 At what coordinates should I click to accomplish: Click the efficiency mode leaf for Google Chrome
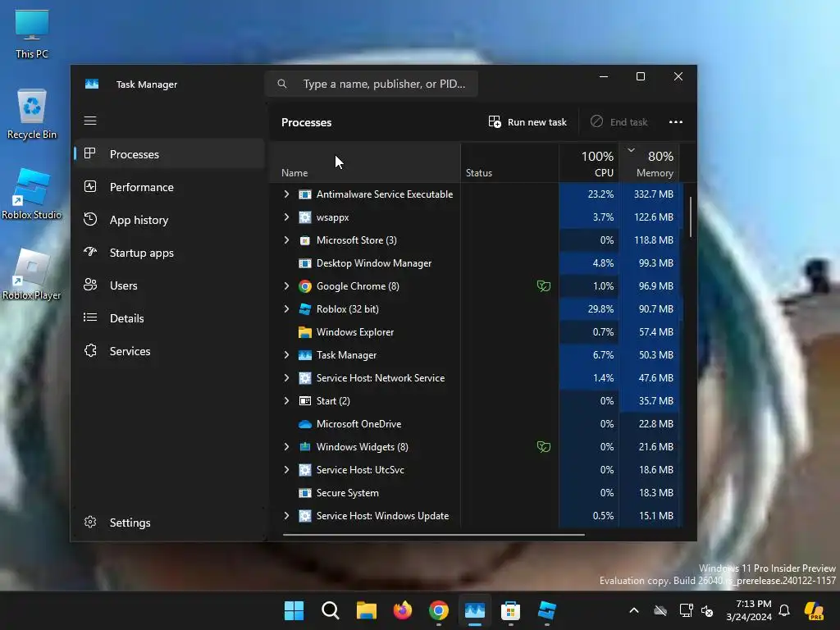click(x=544, y=286)
